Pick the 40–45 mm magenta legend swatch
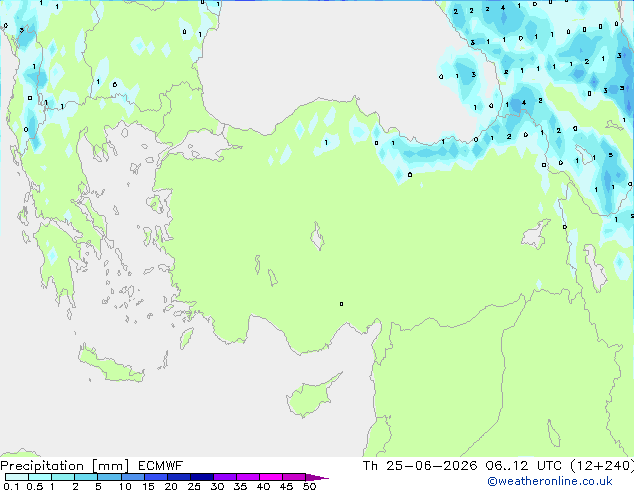Image resolution: width=634 pixels, height=490 pixels. [x=271, y=477]
